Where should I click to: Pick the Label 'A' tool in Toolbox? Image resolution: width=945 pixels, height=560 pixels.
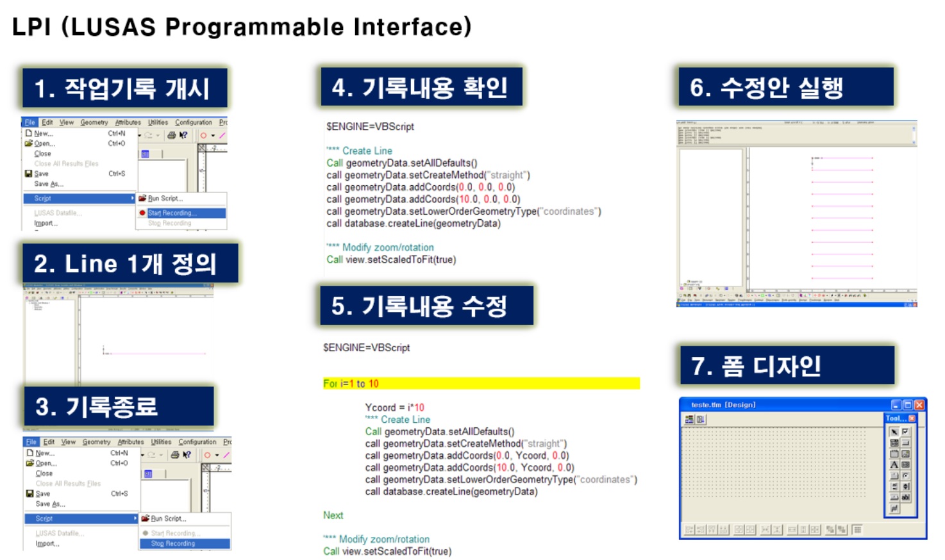coord(894,465)
